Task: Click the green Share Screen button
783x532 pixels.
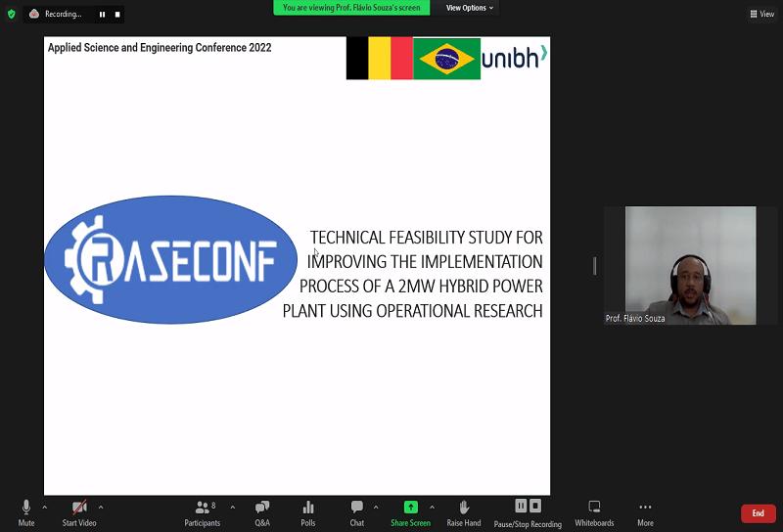Action: 410,513
